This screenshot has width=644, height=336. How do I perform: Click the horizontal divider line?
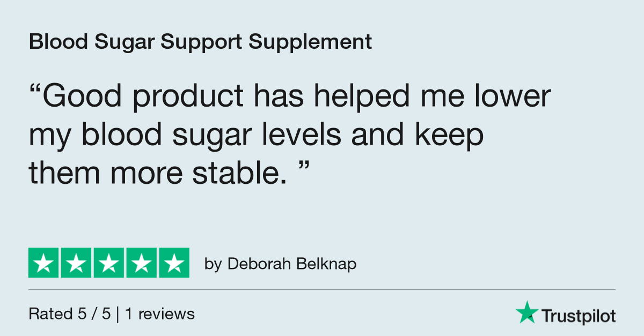[322, 290]
